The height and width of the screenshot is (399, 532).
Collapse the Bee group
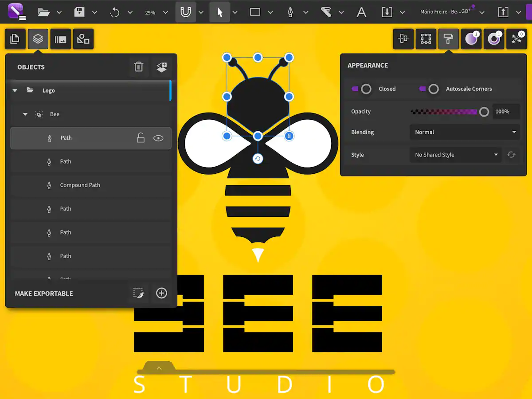click(x=25, y=114)
